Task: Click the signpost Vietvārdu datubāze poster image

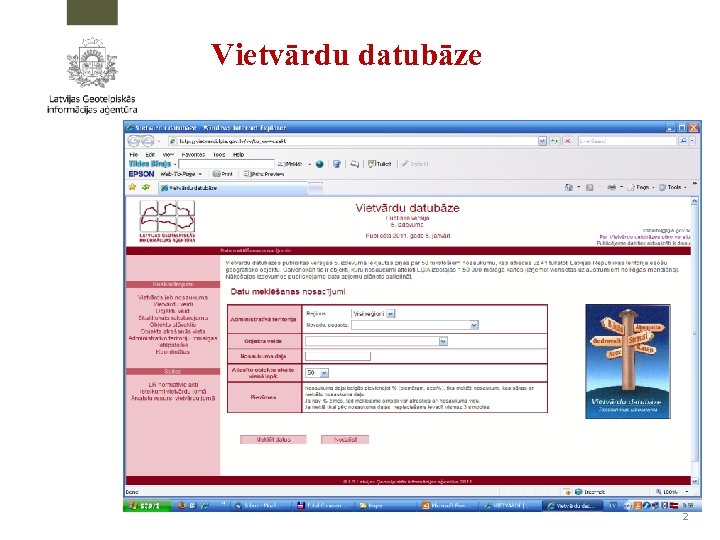Action: 628,361
